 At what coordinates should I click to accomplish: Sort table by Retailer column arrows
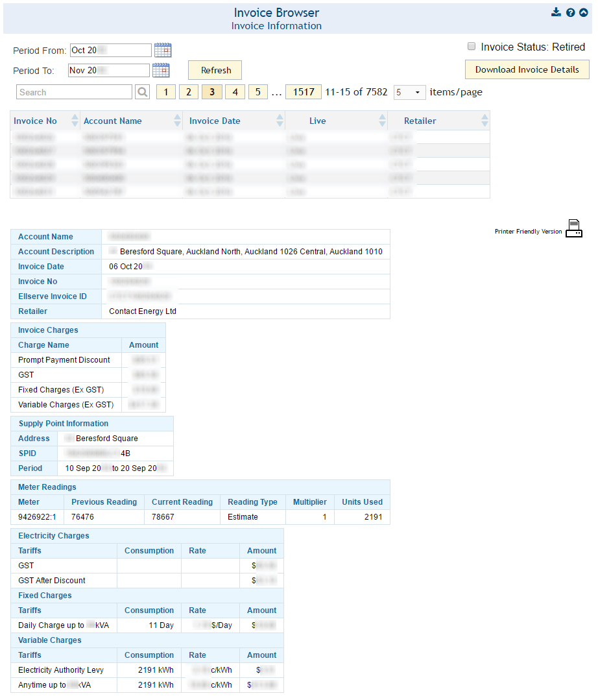(x=484, y=121)
